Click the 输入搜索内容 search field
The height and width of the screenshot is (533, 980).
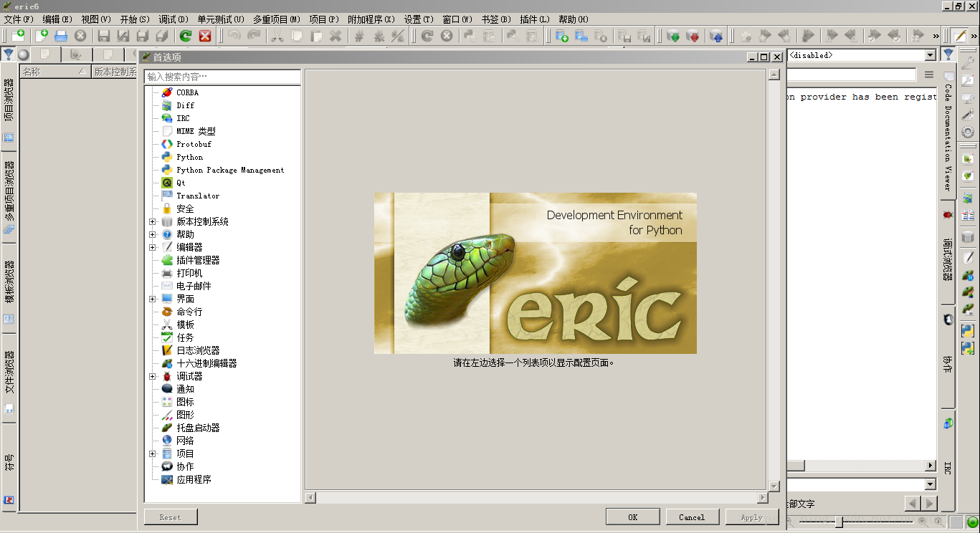pos(222,76)
